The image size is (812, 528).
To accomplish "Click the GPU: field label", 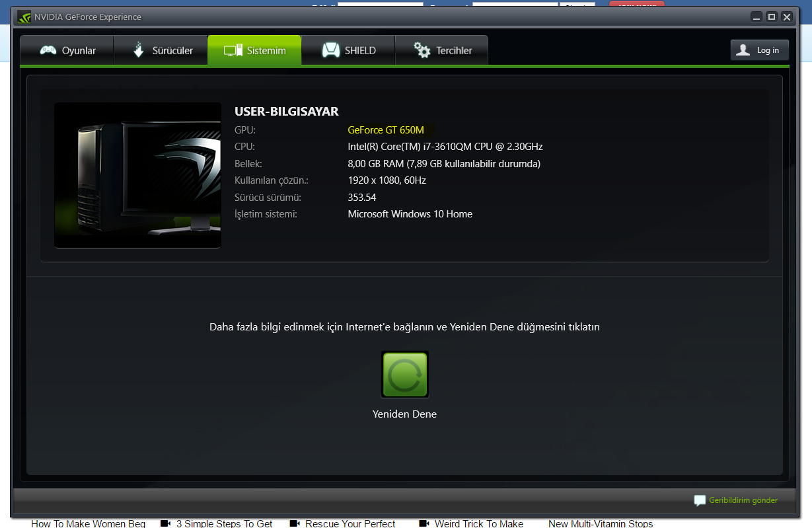I will pyautogui.click(x=245, y=130).
